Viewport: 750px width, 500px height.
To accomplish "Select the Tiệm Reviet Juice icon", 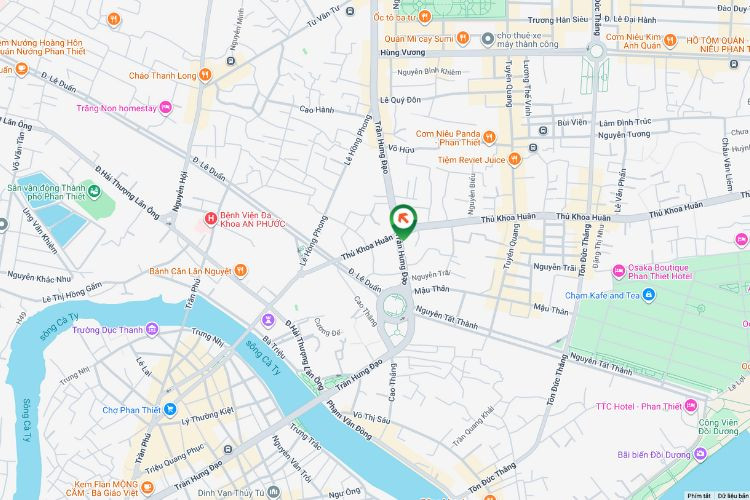I will click(x=514, y=159).
